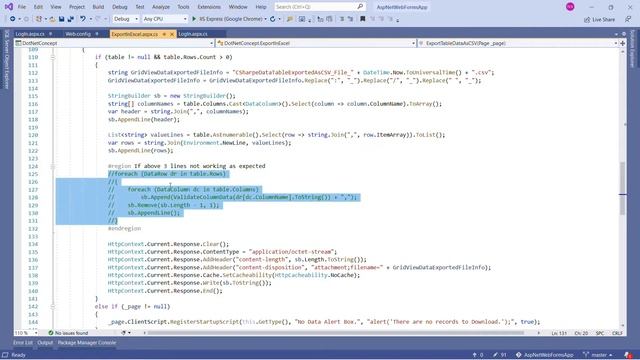Click line number 134 in the margin
The width and height of the screenshot is (640, 360).
point(33,244)
